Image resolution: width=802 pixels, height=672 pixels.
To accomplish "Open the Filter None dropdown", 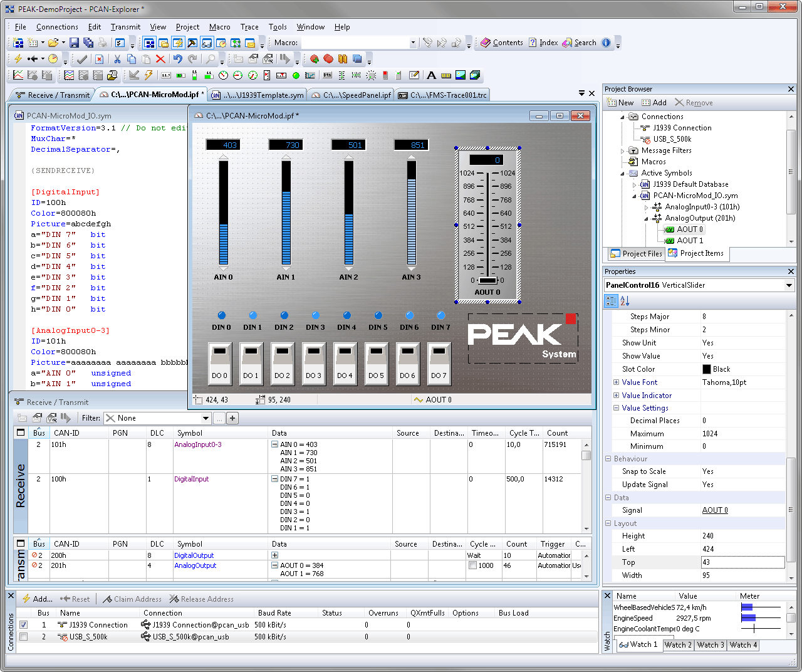I will point(206,418).
